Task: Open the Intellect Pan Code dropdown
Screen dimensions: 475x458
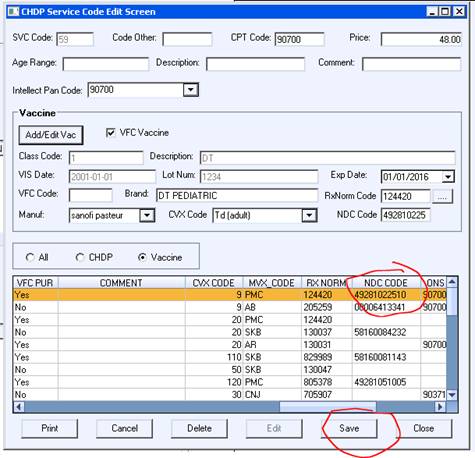Action: click(x=191, y=90)
